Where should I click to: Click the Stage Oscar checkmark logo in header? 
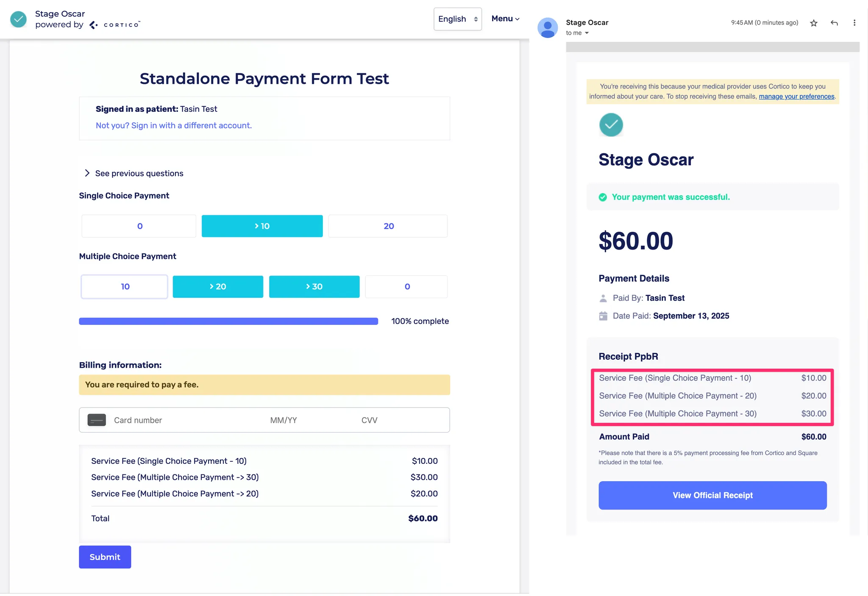click(x=19, y=19)
